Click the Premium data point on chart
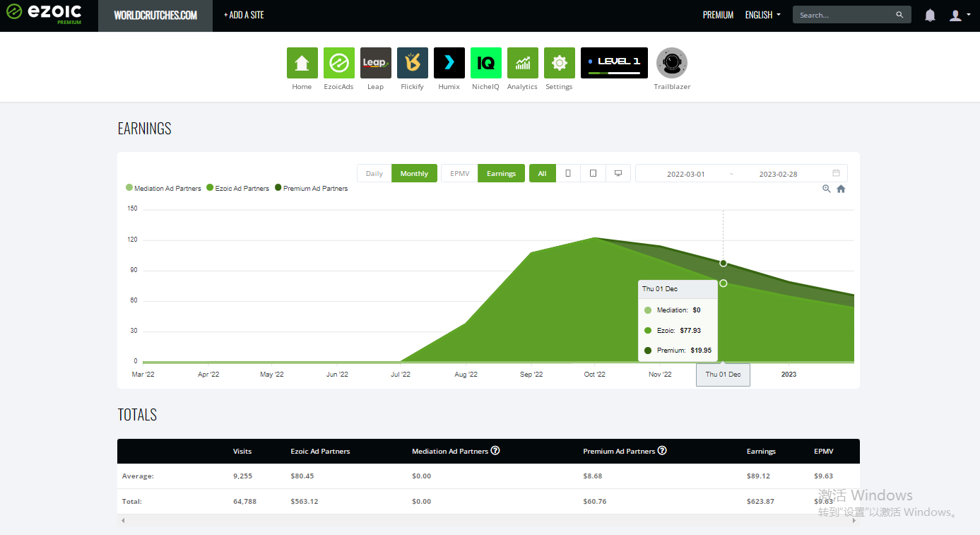Viewport: 980px width, 535px height. coord(724,263)
